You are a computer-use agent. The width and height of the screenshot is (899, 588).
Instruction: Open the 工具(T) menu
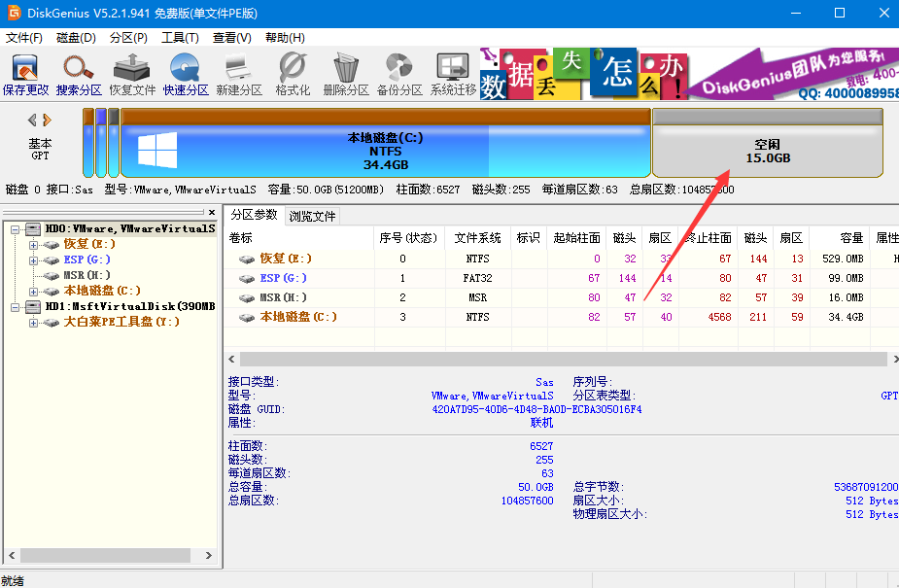point(180,38)
